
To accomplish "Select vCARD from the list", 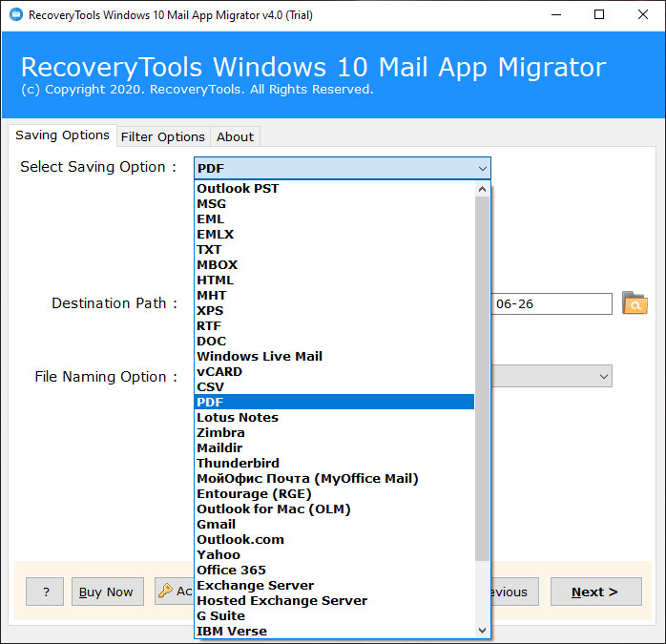I will click(334, 372).
